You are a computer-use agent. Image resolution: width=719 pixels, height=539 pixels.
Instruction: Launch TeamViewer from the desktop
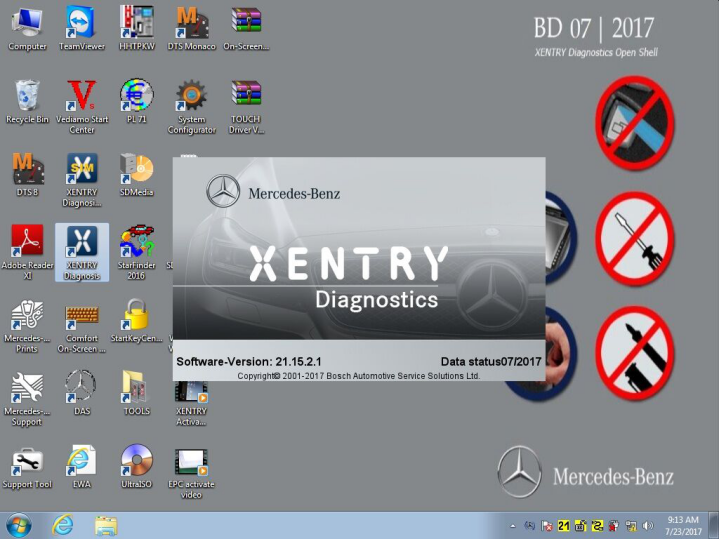tap(82, 29)
